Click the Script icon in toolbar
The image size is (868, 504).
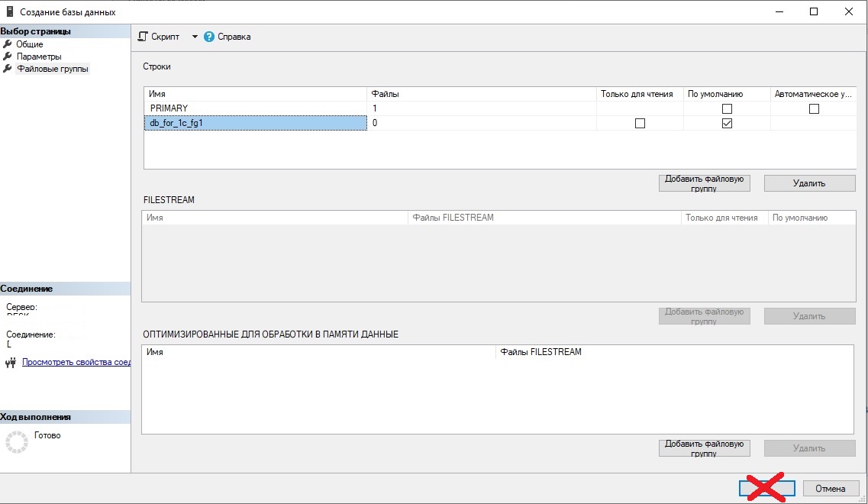[143, 37]
